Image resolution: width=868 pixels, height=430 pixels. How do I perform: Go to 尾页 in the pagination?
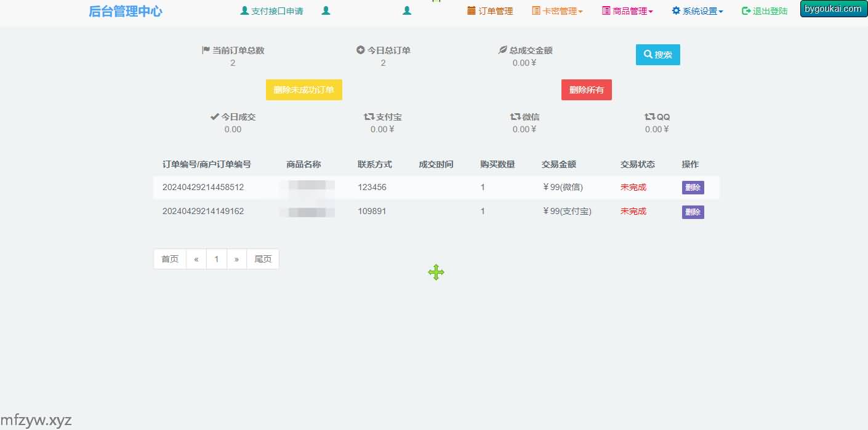tap(263, 259)
